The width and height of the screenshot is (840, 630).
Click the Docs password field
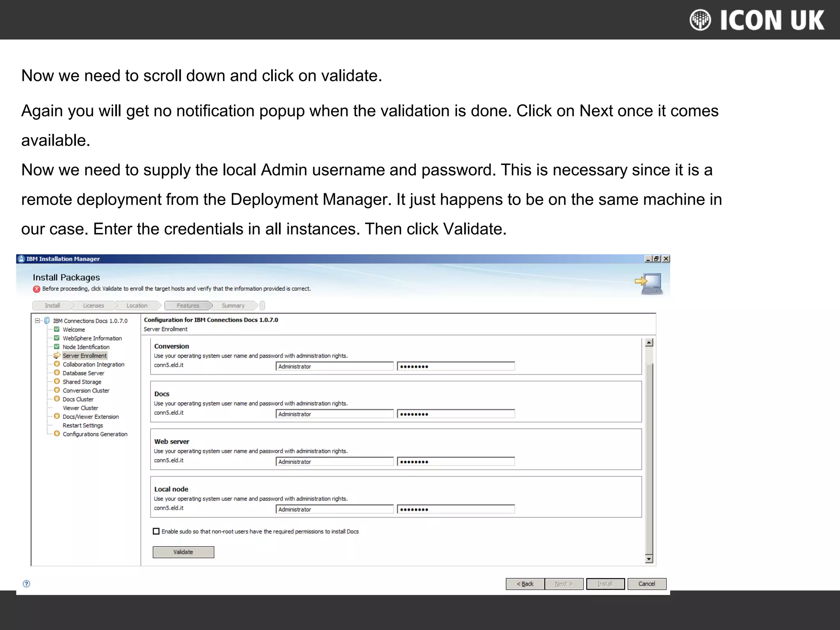[456, 414]
